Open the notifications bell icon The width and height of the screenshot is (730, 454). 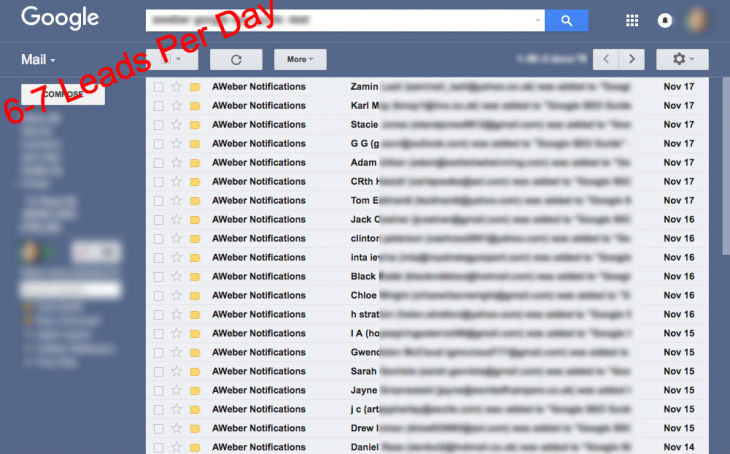(665, 20)
